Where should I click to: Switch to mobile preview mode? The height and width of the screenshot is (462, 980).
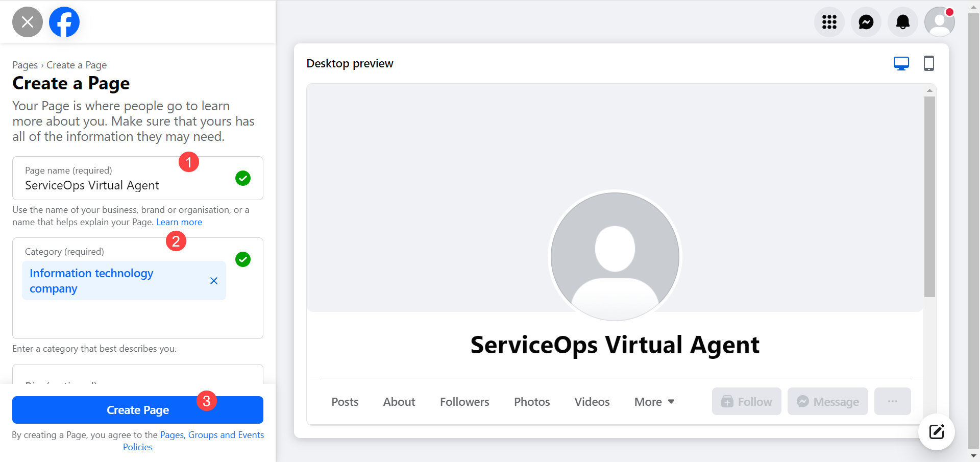click(x=928, y=63)
